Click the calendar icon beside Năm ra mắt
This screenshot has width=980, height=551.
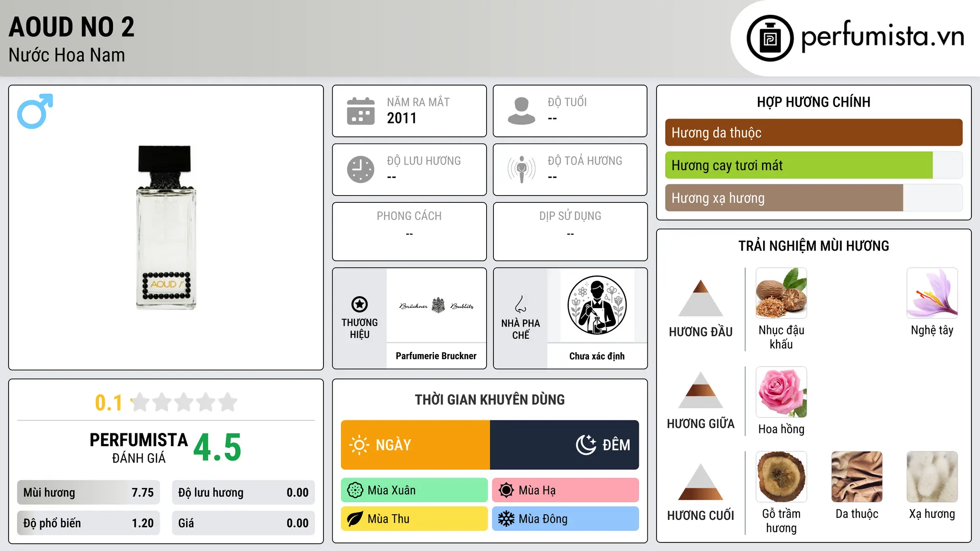(361, 111)
